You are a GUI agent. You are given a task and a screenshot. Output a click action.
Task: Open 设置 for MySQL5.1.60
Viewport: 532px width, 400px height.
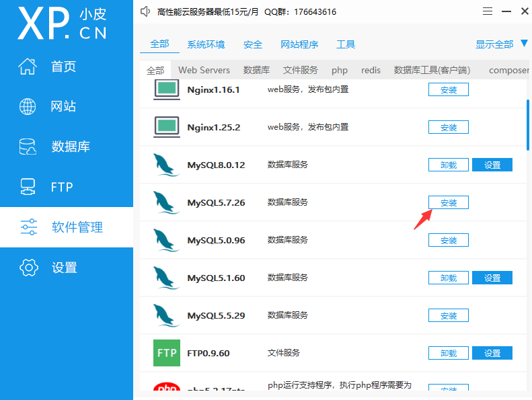pos(492,278)
